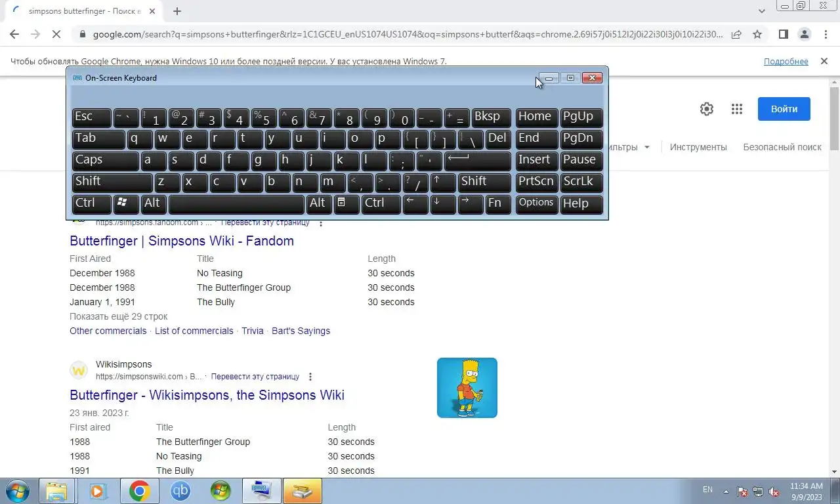Image resolution: width=840 pixels, height=504 pixels.
Task: Open a new Chrome tab
Action: click(177, 11)
